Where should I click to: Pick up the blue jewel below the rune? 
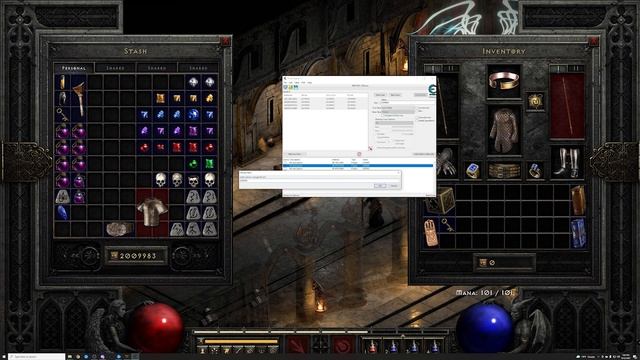tap(62, 213)
